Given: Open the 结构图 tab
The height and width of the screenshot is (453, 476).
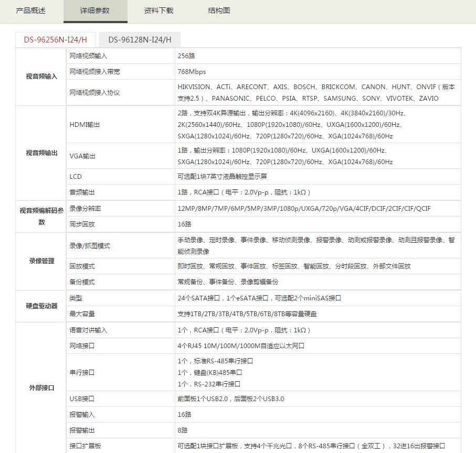Looking at the screenshot, I should (x=219, y=10).
